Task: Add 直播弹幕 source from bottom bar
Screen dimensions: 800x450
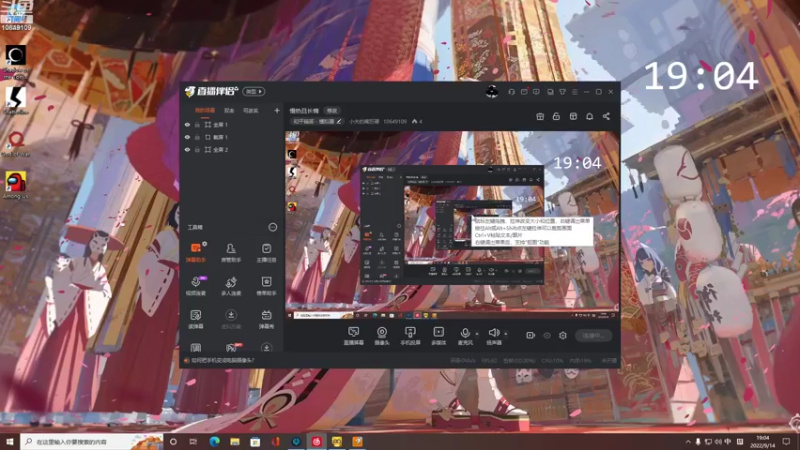Action: click(354, 336)
